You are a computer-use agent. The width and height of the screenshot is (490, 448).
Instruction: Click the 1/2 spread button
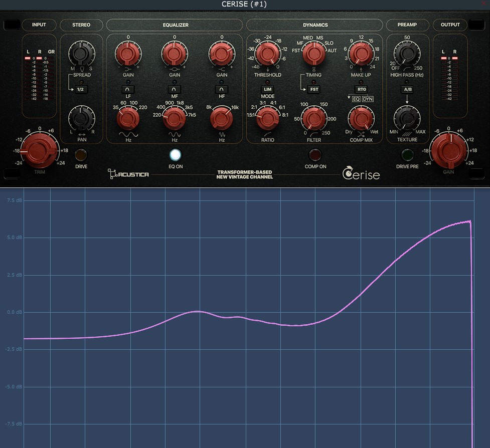coord(80,89)
